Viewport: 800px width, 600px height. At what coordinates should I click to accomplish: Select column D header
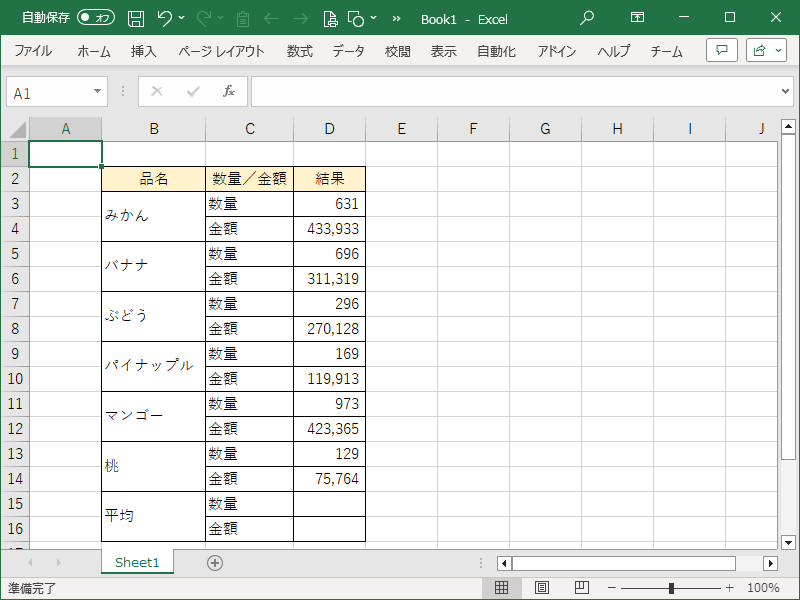point(330,129)
